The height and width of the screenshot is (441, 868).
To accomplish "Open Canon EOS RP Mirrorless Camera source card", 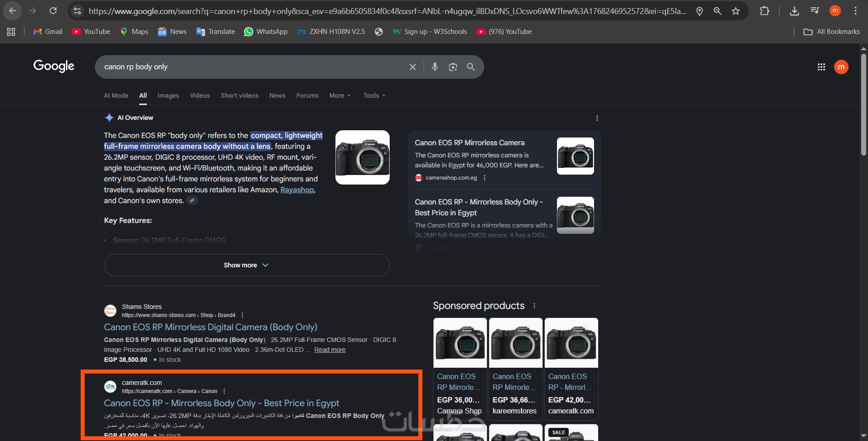I will coord(504,160).
